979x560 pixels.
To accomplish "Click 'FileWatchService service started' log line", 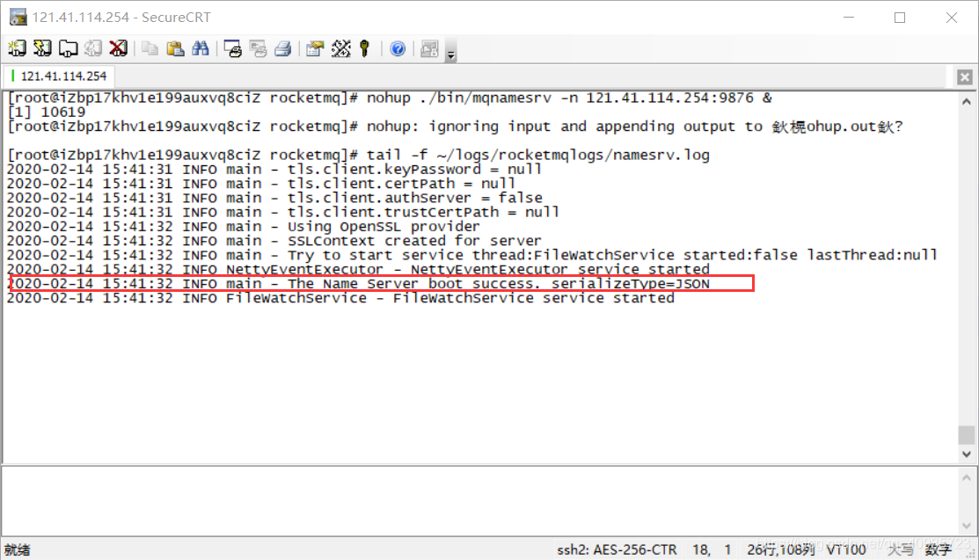I will click(341, 298).
